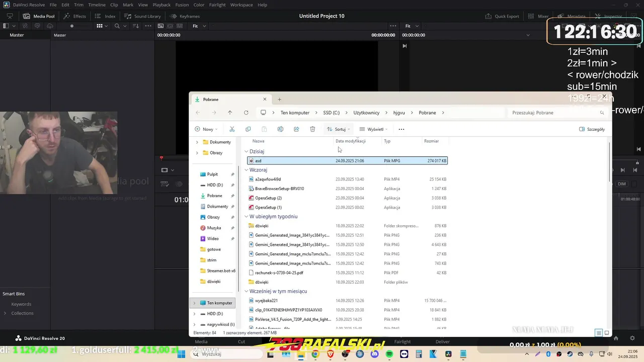Open Pulpit in the Explorer sidebar
This screenshot has height=362, width=644.
pos(212,174)
